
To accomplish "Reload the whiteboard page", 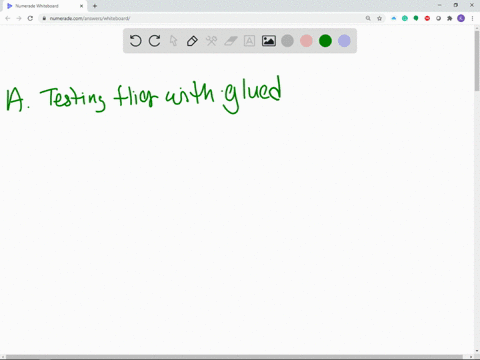I will tap(30, 18).
